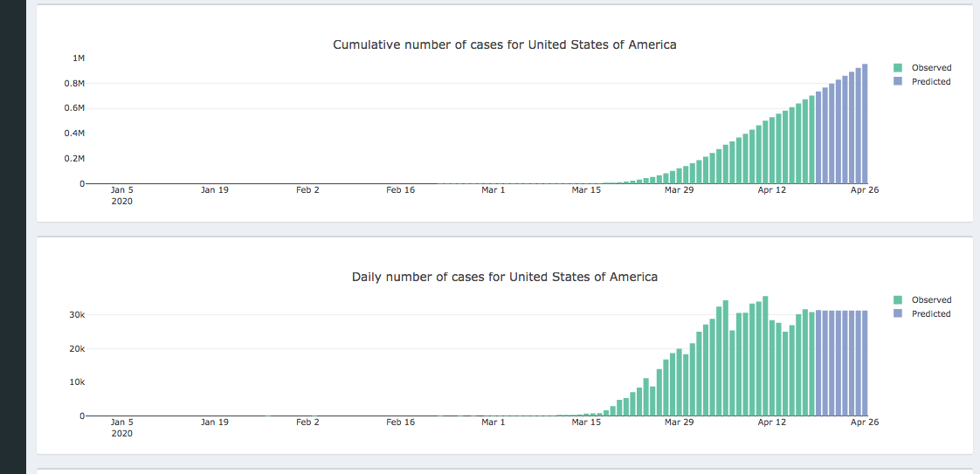Select the last predicted bar in cumulative chart

point(865,124)
